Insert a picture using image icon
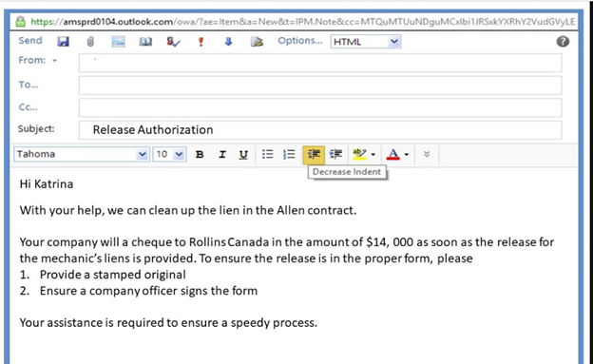This screenshot has height=364, width=593. coord(119,42)
